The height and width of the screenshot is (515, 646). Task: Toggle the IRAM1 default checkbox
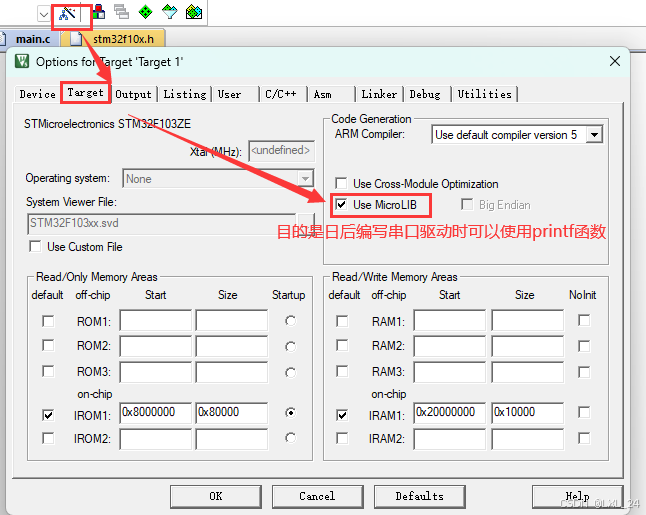click(342, 415)
